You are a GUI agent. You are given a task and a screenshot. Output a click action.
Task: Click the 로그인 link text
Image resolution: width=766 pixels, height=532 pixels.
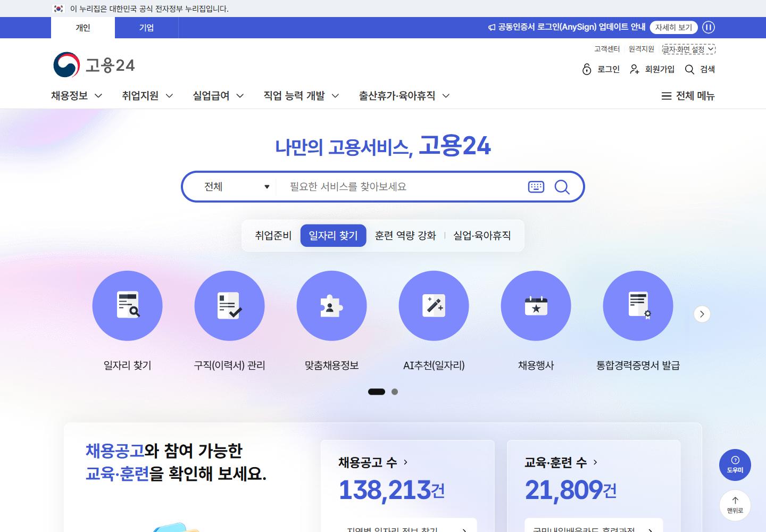click(609, 69)
